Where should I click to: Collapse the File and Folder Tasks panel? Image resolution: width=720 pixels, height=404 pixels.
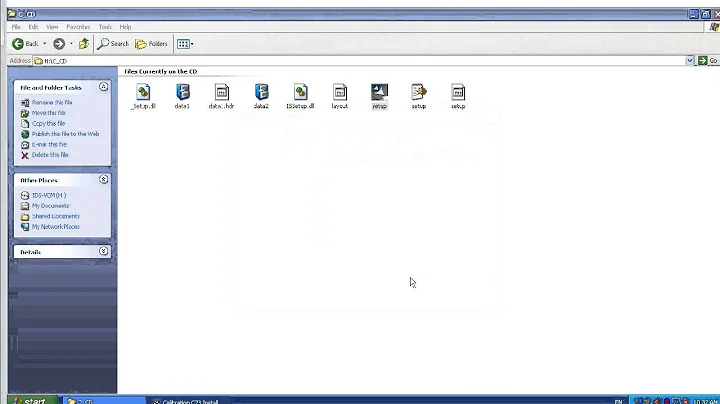(x=103, y=87)
